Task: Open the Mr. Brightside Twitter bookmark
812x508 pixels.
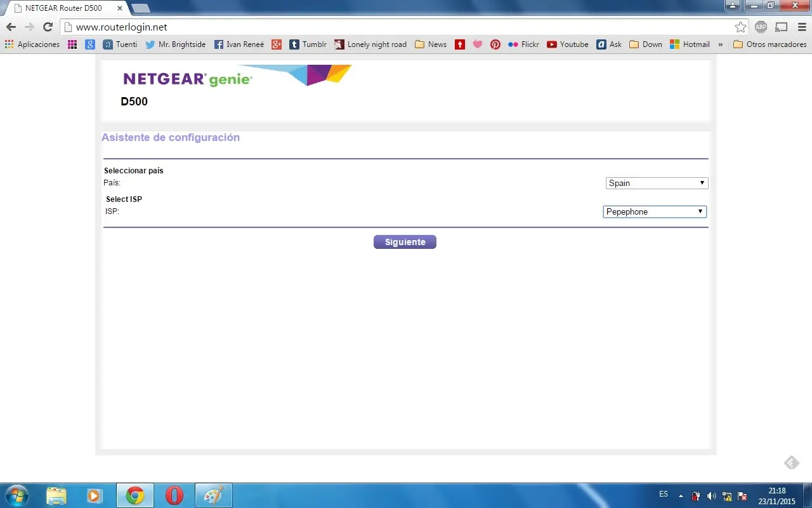Action: coord(176,44)
